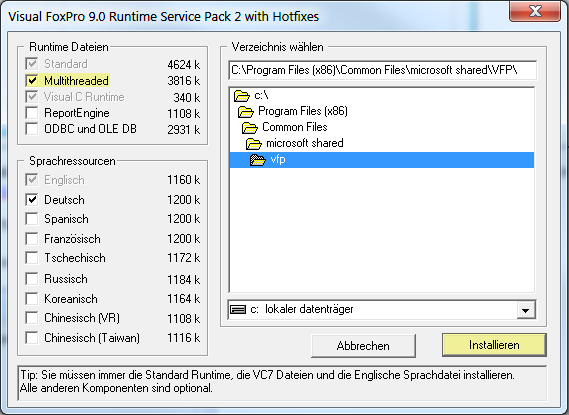Click the '2931 k' ODBC size value
This screenshot has height=415, width=569.
coord(184,130)
